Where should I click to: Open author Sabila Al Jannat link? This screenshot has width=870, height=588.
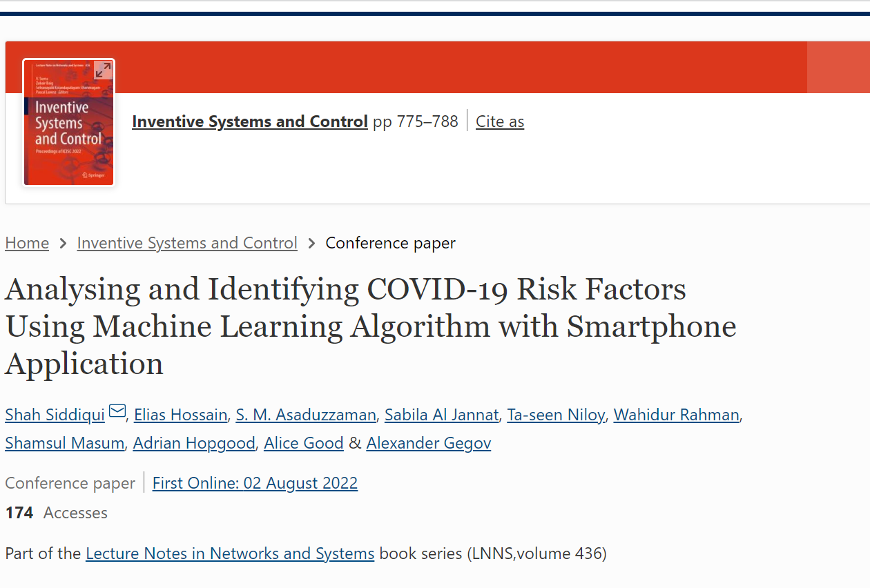point(441,415)
